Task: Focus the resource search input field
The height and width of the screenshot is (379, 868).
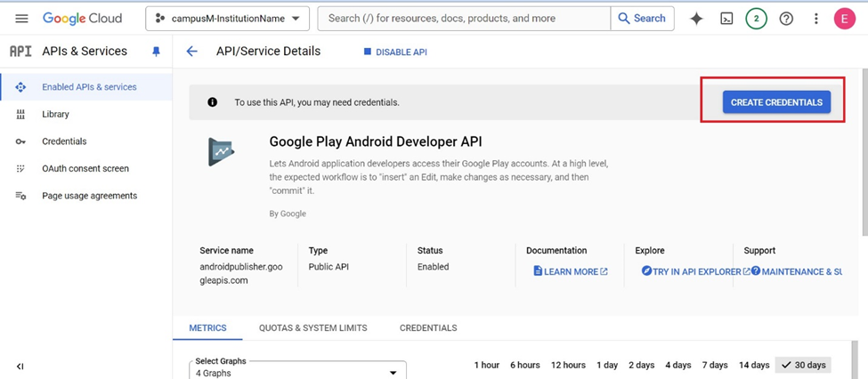Action: coord(464,19)
